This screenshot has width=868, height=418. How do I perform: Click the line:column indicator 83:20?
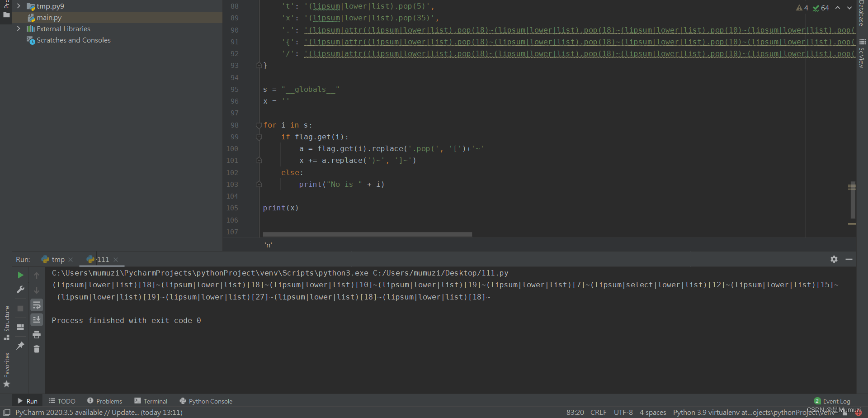pyautogui.click(x=575, y=413)
